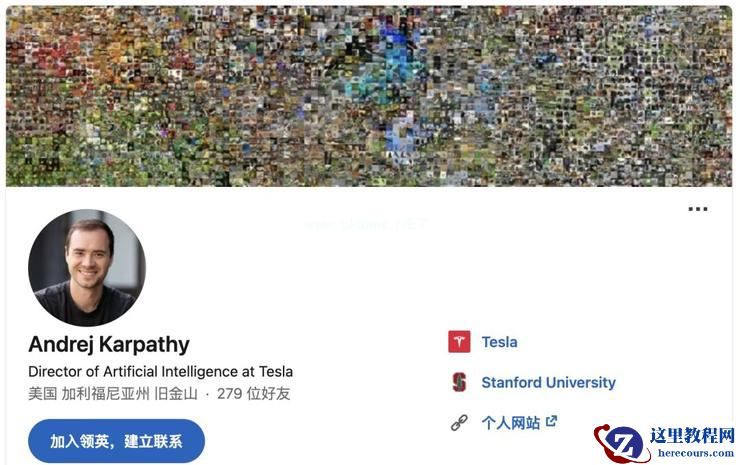Click the blue Z watermark logo
The image size is (740, 465).
click(x=621, y=444)
